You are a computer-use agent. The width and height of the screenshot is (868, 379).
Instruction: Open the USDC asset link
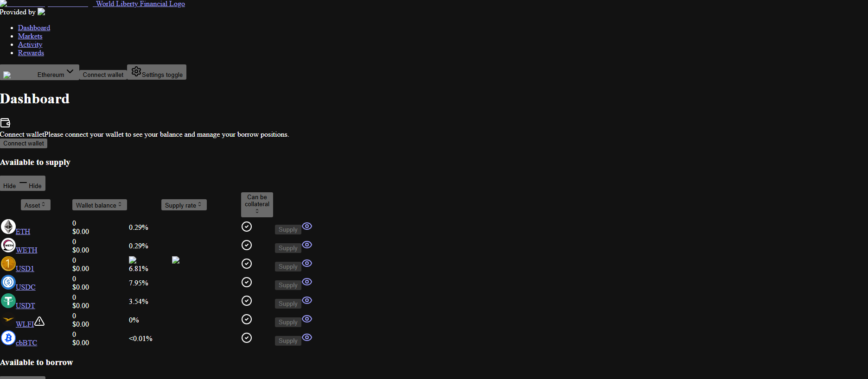[26, 287]
